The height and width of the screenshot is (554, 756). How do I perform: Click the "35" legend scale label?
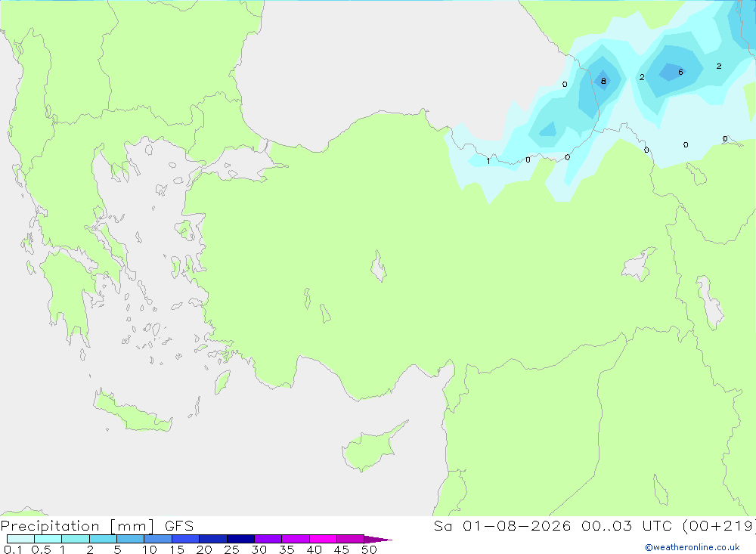pyautogui.click(x=287, y=549)
